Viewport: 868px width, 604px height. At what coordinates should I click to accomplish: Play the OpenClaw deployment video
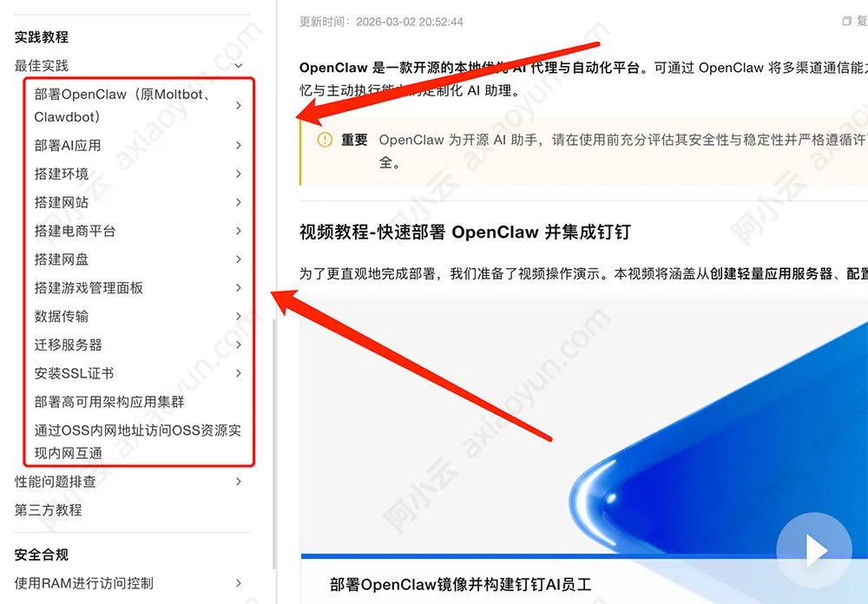point(814,550)
